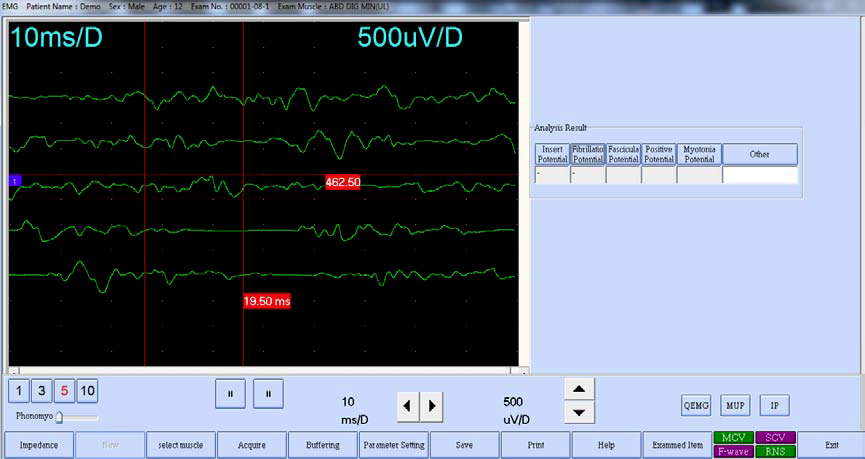The height and width of the screenshot is (459, 865).
Task: Click the Fasciculation Potential column header
Action: pyautogui.click(x=623, y=154)
